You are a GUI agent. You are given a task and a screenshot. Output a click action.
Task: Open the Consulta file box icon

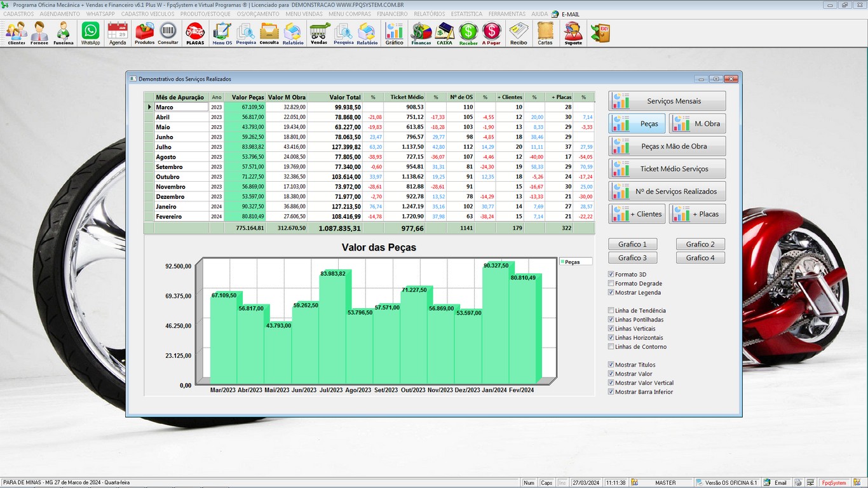269,33
